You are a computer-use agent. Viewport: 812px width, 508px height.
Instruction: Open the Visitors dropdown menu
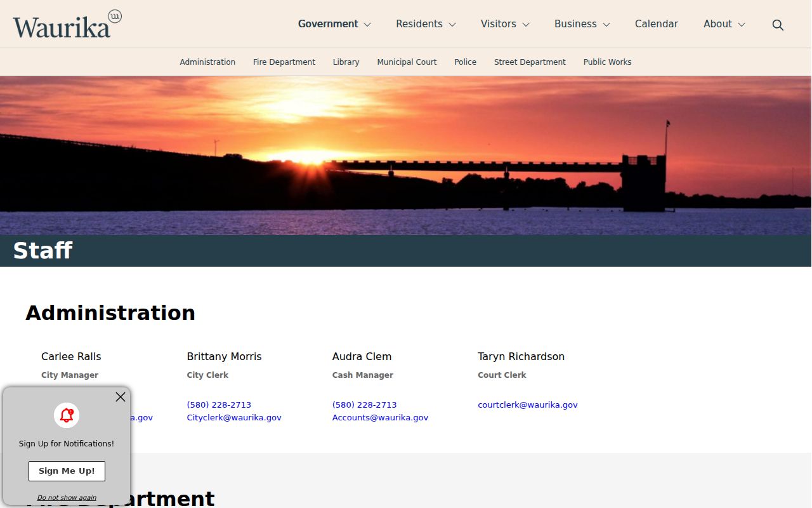click(x=505, y=24)
